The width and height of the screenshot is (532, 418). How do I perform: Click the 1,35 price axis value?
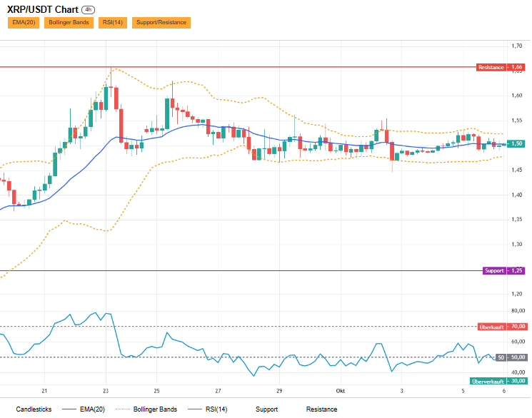click(517, 219)
